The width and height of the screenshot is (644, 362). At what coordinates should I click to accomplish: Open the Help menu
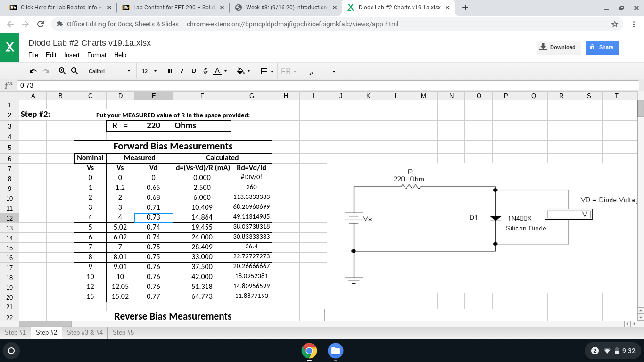tap(120, 55)
